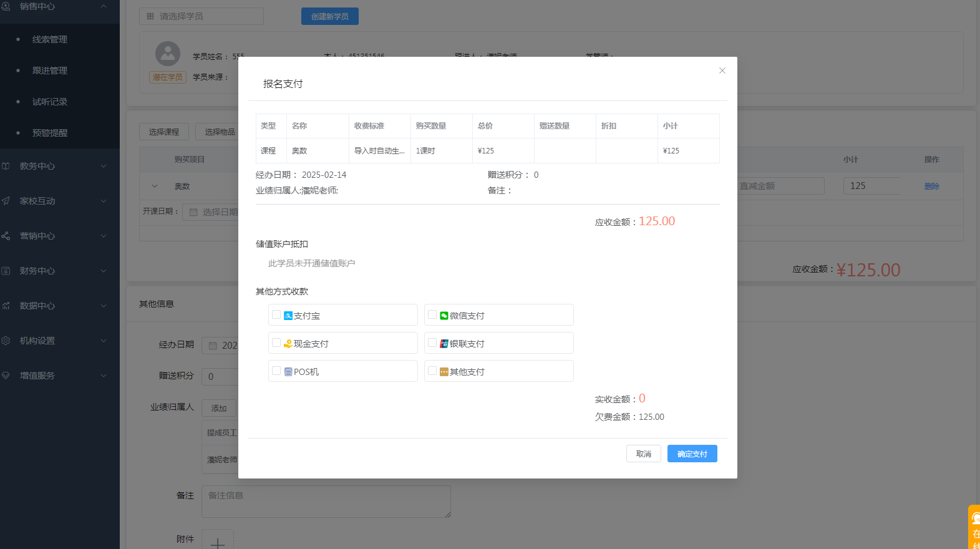The image size is (980, 549).
Task: Click 选择物品 button behind the dialog
Action: pos(218,132)
